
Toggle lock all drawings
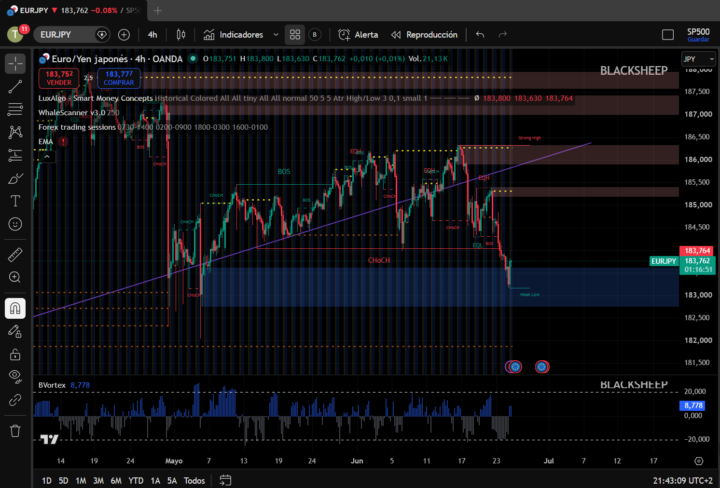pos(15,354)
